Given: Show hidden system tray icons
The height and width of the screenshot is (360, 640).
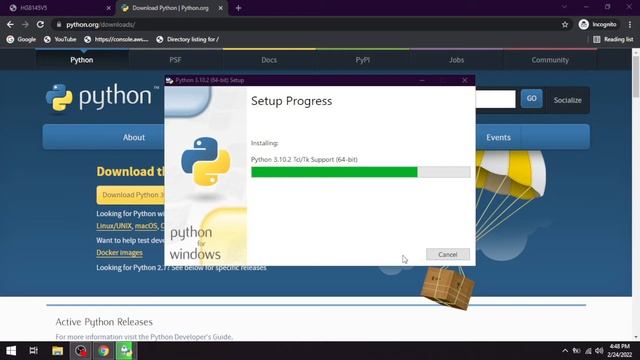Looking at the screenshot, I should point(565,351).
